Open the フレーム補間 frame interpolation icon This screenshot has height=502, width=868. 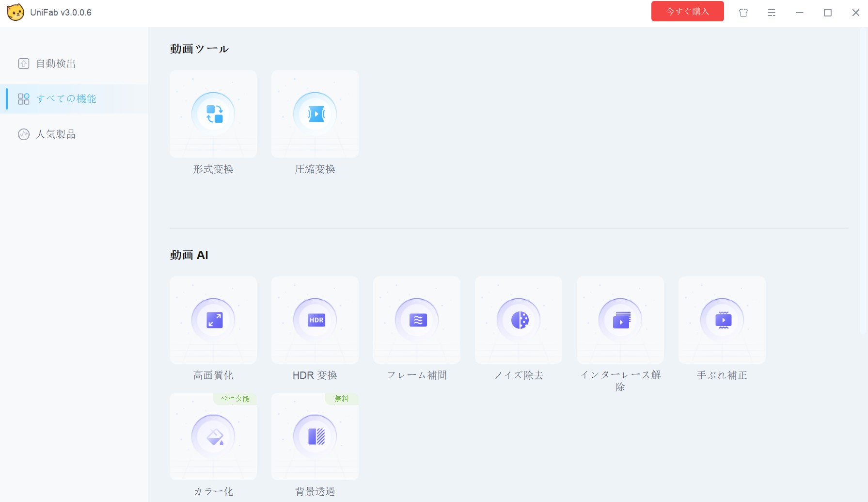click(417, 320)
